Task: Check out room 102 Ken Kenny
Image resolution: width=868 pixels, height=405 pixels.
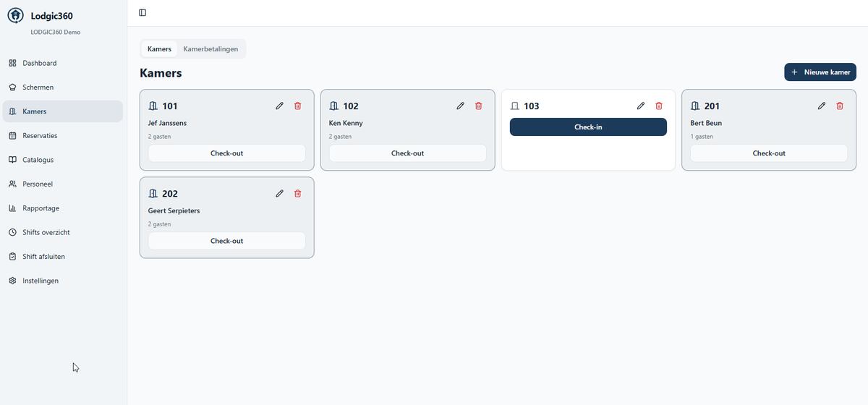Action: coord(408,153)
